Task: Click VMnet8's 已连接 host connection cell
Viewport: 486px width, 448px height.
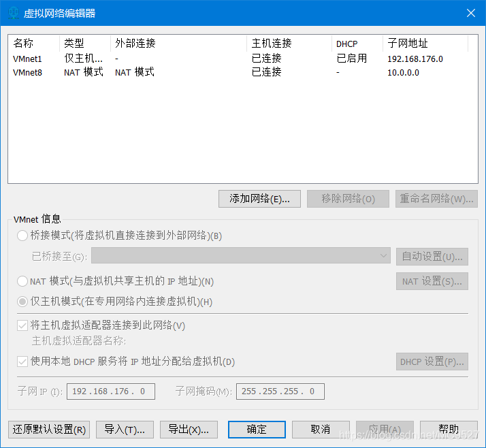Action: 267,72
